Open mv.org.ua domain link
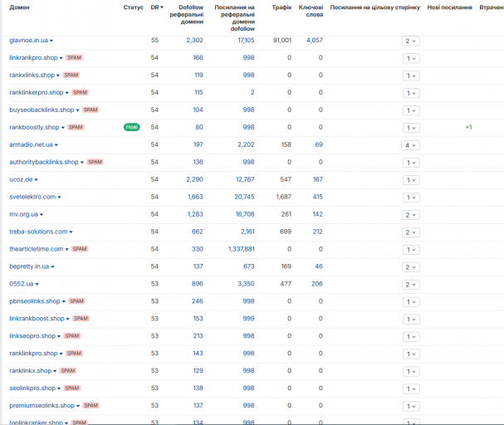The height and width of the screenshot is (425, 504). click(23, 214)
